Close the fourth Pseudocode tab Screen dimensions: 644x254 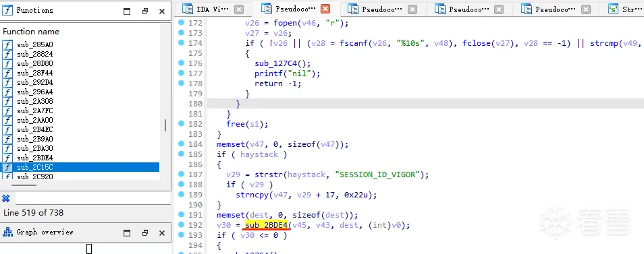[586, 9]
